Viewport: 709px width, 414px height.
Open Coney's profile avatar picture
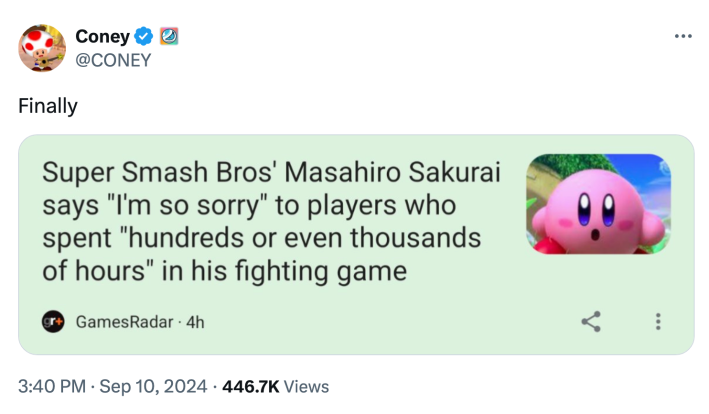click(x=41, y=48)
